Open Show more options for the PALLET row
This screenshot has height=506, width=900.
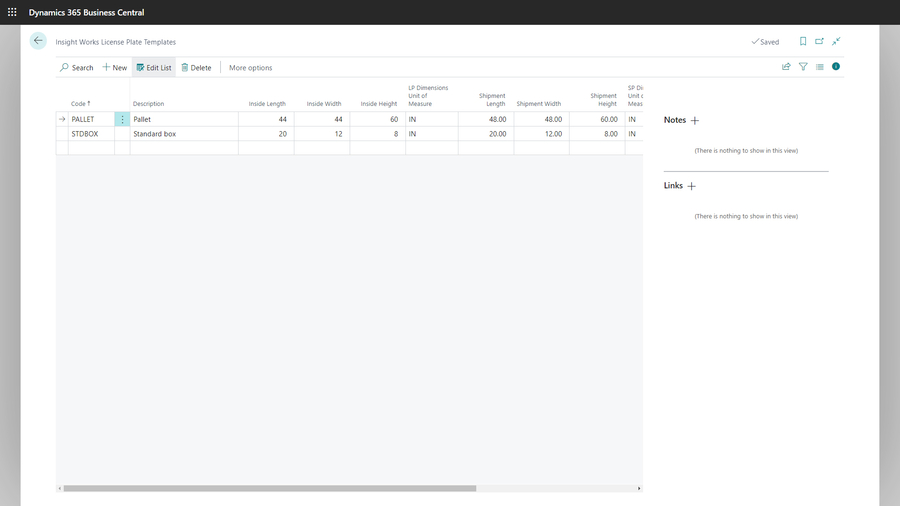click(x=122, y=119)
